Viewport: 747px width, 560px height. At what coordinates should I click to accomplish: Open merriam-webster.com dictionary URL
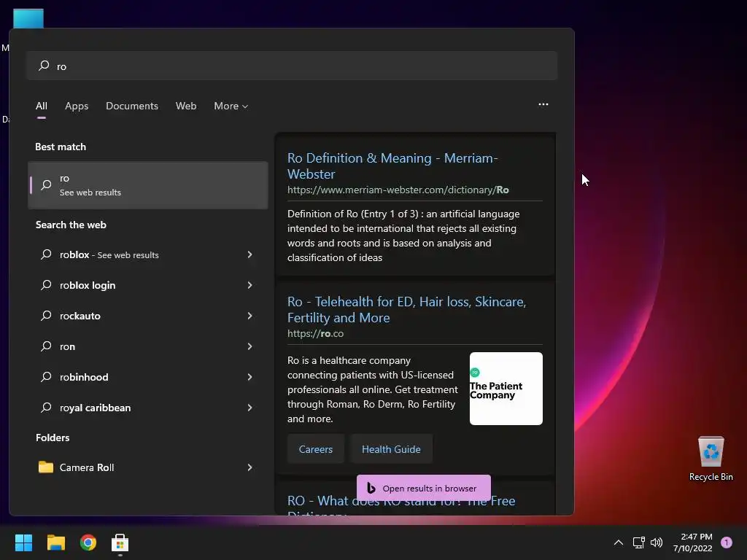pyautogui.click(x=398, y=190)
